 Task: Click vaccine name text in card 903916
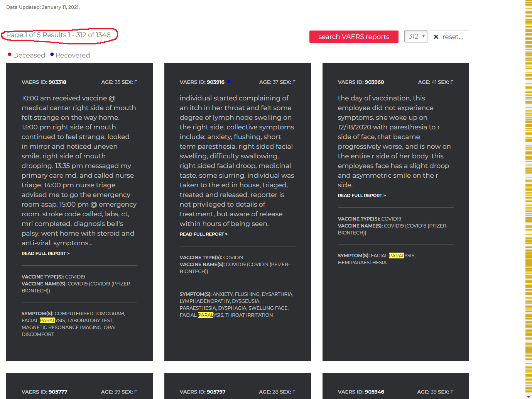235,268
